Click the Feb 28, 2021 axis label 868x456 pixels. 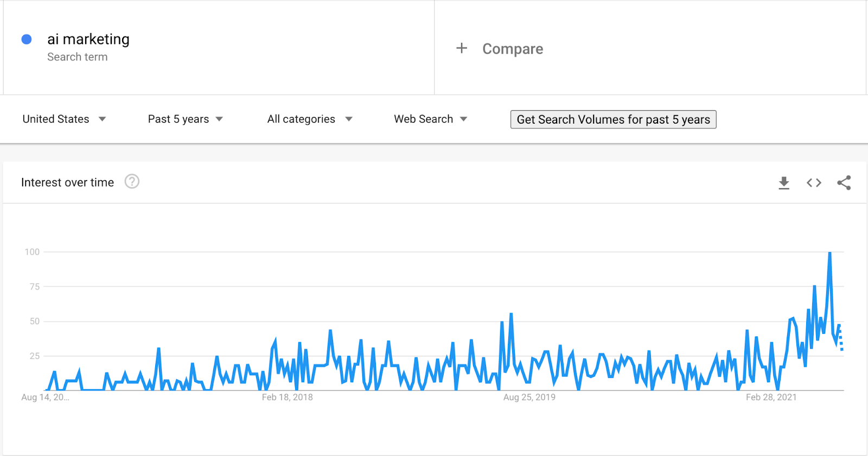coord(771,397)
